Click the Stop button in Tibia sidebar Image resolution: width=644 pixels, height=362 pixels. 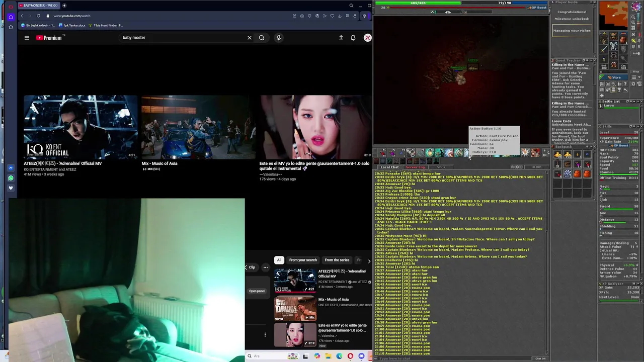[x=636, y=71]
